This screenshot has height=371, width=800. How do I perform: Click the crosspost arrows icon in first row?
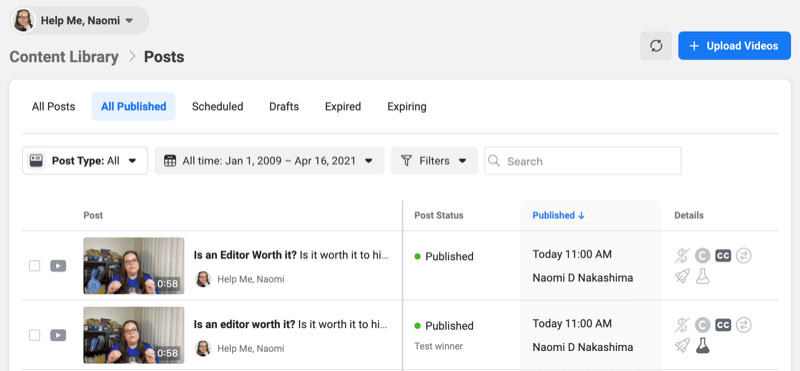(744, 256)
